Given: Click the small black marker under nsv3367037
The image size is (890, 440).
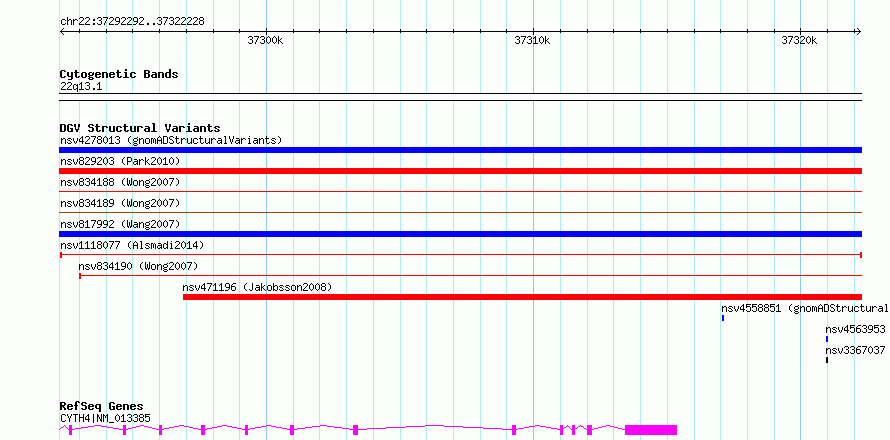Looking at the screenshot, I should [827, 360].
